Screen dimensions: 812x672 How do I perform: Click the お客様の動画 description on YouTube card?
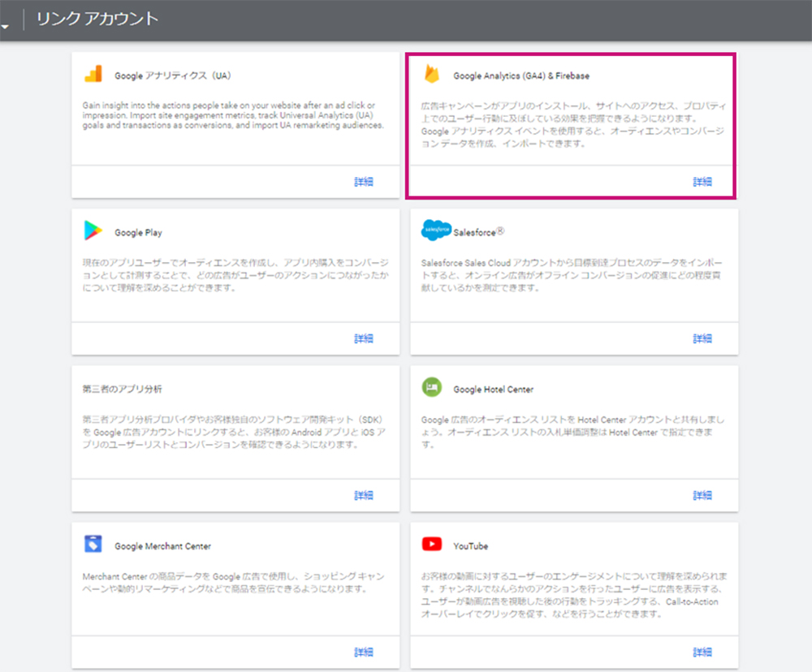(x=574, y=595)
